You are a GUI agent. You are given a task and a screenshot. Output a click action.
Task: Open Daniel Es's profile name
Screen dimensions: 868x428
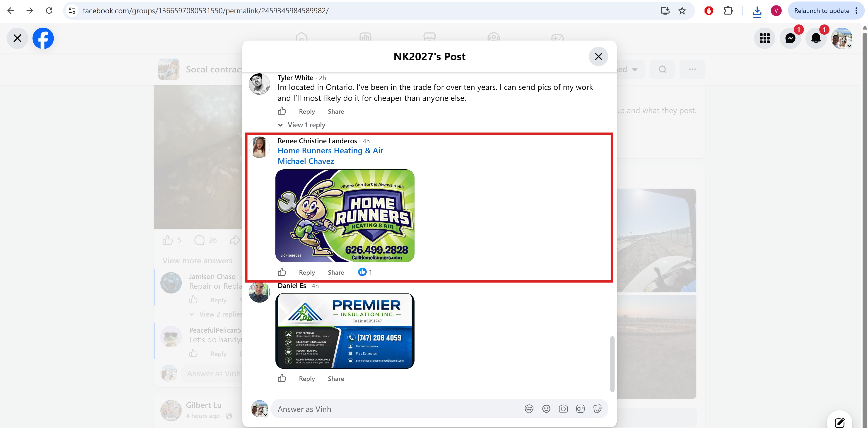pos(292,286)
